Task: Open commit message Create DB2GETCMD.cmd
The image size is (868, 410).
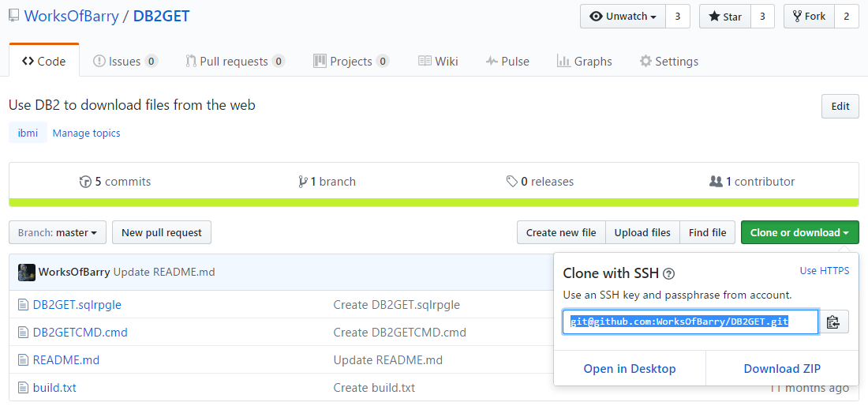Action: coord(400,333)
